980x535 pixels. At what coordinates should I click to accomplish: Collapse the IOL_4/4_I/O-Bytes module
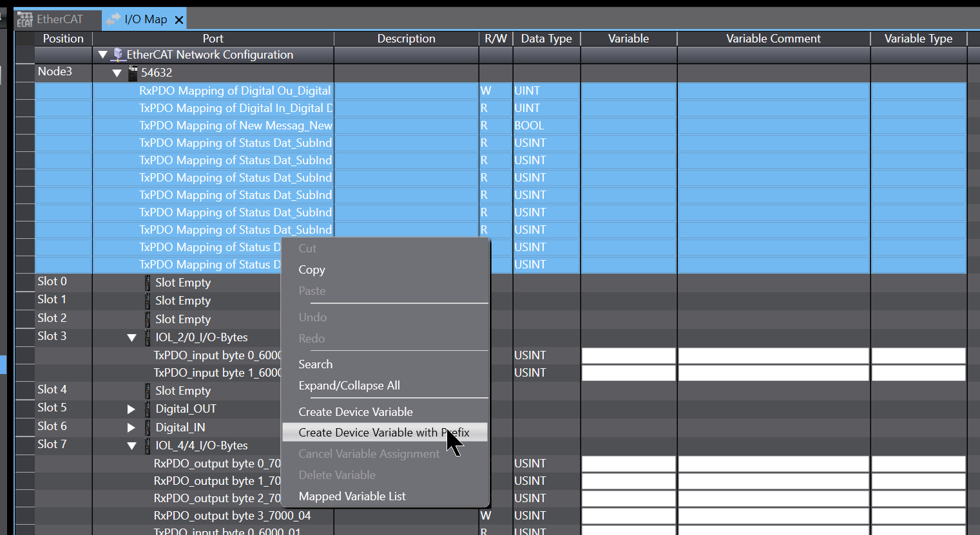click(x=131, y=446)
